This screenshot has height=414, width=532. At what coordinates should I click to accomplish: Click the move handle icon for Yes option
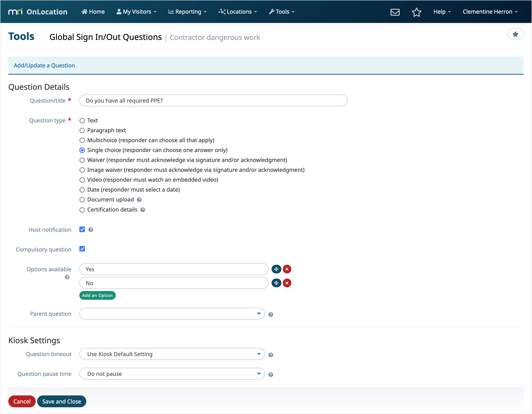click(x=276, y=269)
